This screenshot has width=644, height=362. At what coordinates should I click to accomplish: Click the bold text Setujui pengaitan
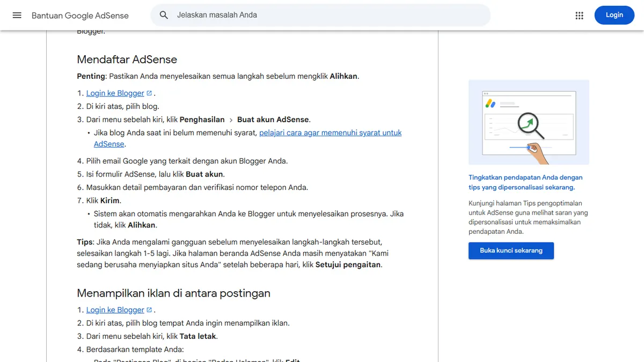coord(349,265)
